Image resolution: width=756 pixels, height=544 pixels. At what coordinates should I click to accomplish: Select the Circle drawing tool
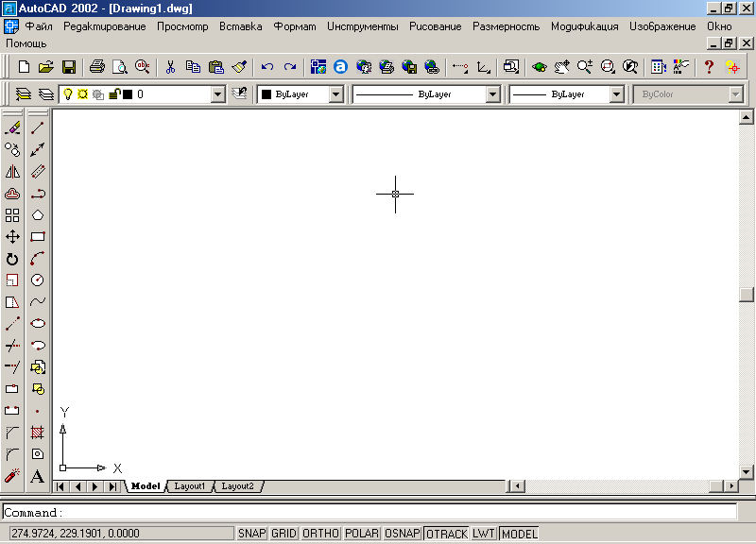[x=38, y=280]
